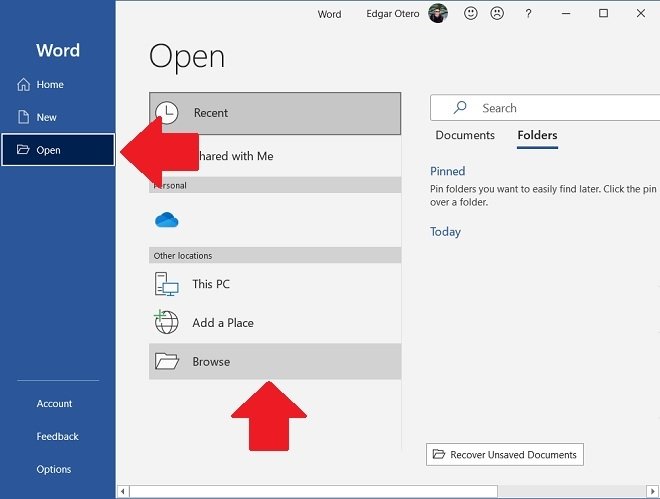Click the Pinned heading
Screen dimensions: 660x499
447,171
